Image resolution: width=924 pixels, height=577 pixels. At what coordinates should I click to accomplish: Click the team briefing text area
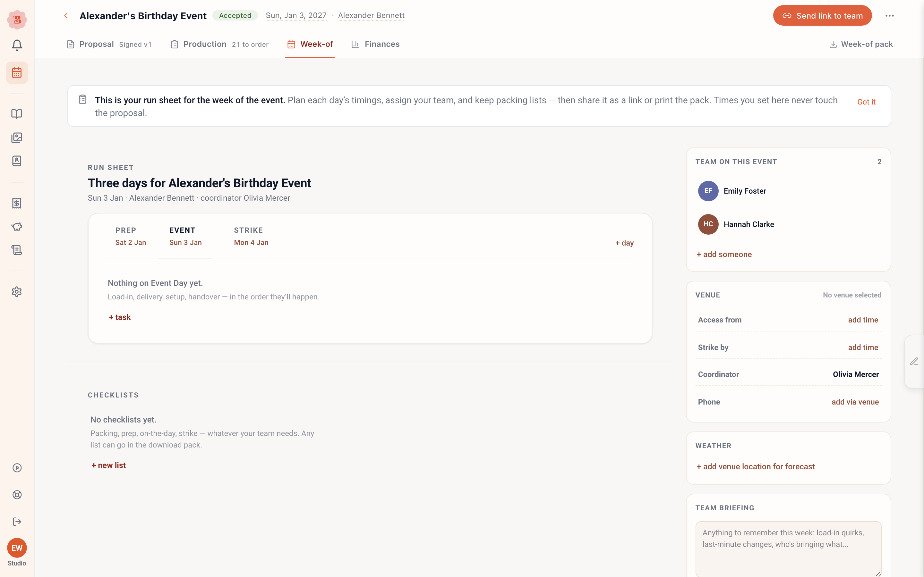[x=789, y=549]
